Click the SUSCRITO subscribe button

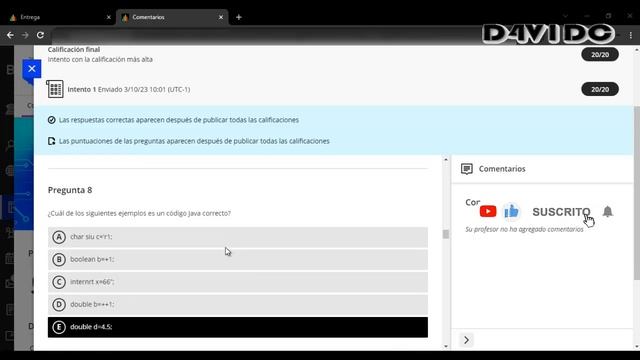(x=561, y=212)
